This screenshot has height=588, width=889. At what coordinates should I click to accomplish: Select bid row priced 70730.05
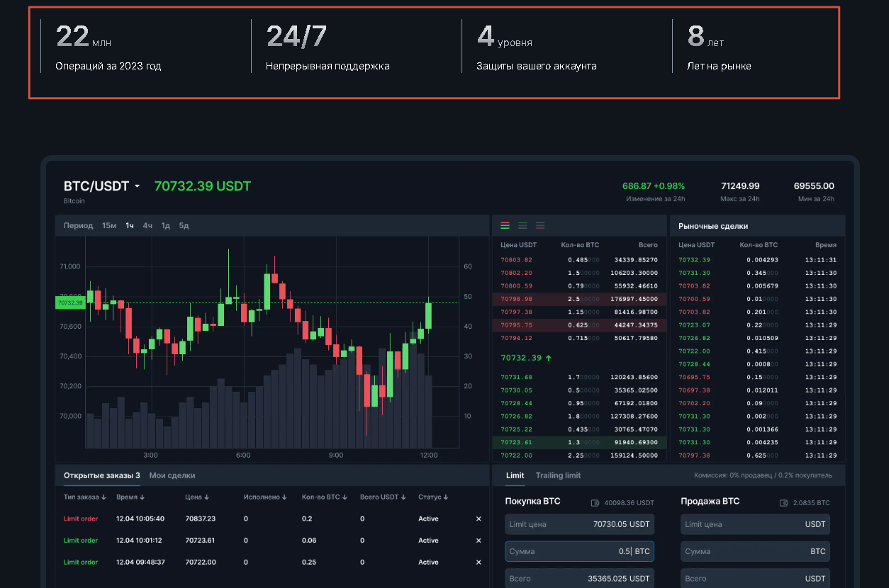click(579, 390)
